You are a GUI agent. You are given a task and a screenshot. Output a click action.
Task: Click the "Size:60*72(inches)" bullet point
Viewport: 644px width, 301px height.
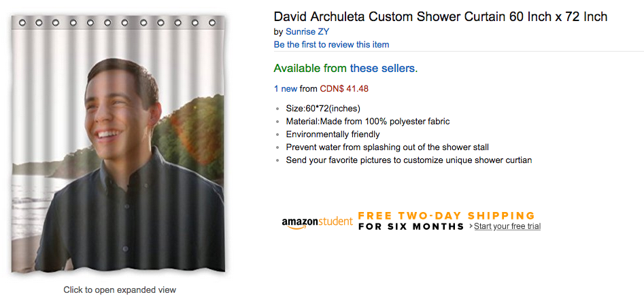(323, 108)
